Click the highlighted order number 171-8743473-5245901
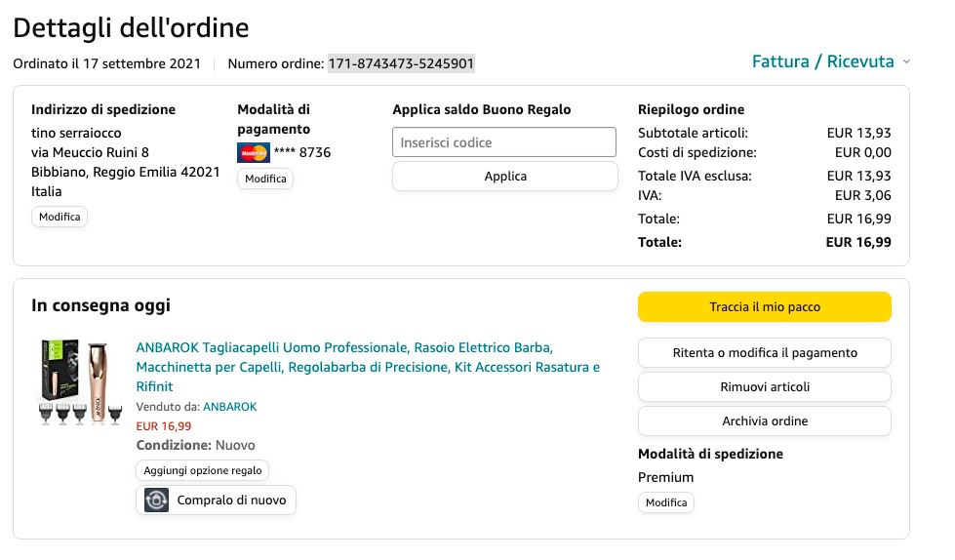The width and height of the screenshot is (955, 560). [x=401, y=64]
